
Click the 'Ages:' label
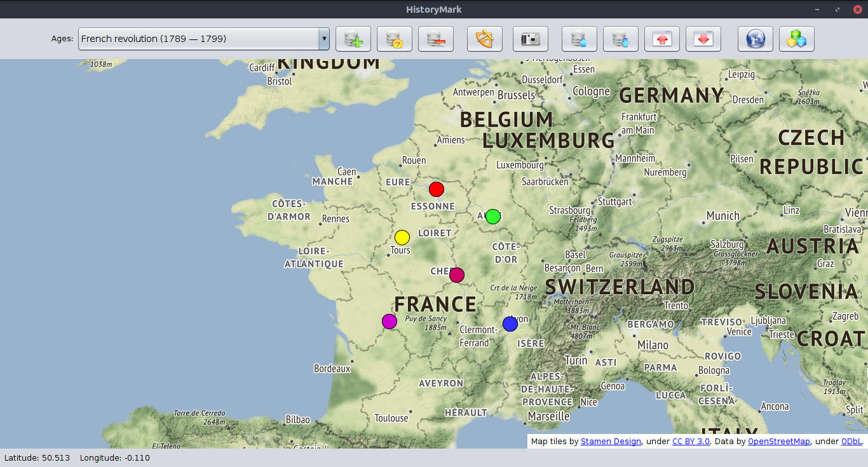(x=62, y=39)
